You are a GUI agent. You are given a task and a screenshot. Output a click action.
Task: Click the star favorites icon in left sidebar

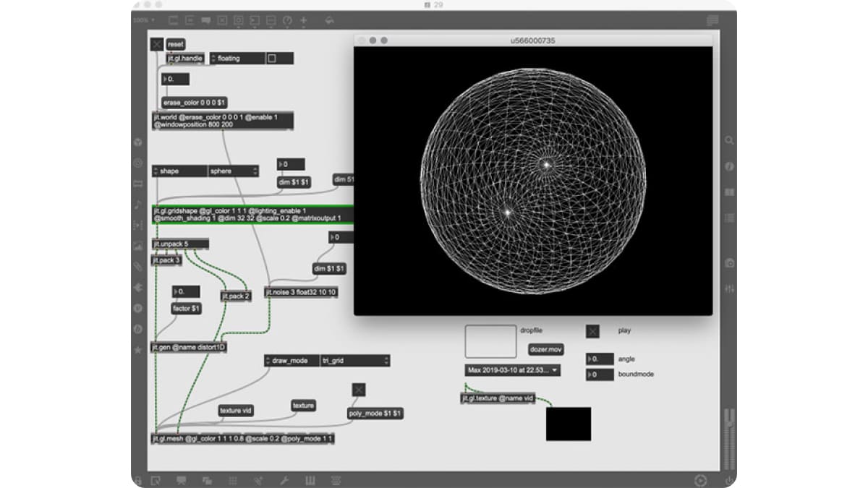click(138, 350)
